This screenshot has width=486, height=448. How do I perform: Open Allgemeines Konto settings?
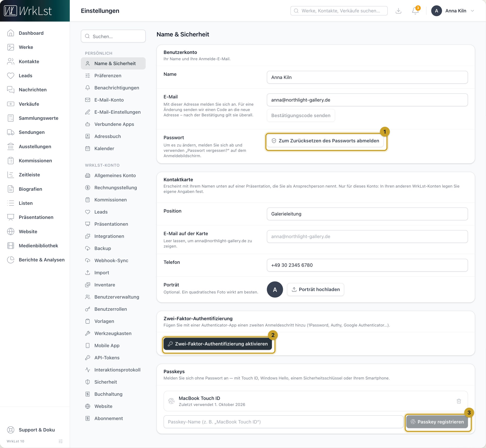tap(113, 175)
